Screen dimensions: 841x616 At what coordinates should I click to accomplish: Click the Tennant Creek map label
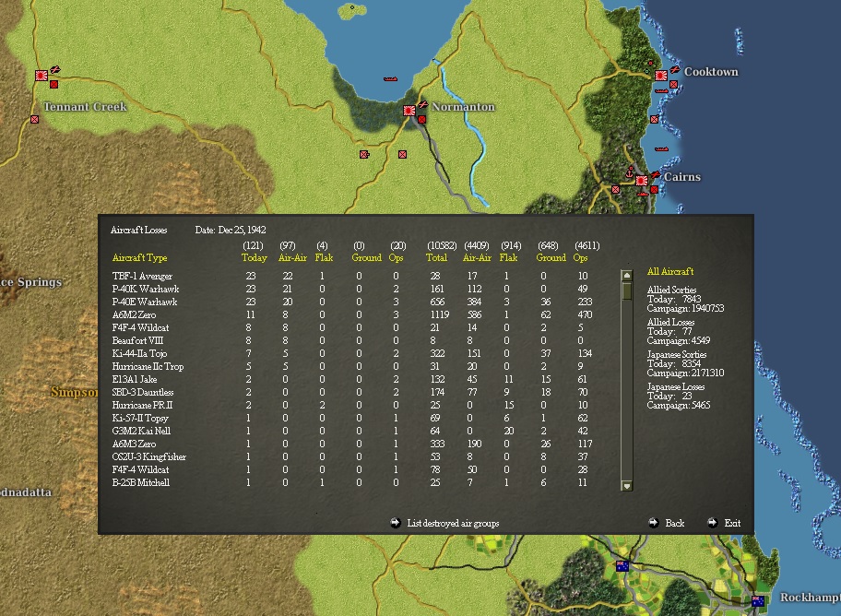click(x=85, y=107)
